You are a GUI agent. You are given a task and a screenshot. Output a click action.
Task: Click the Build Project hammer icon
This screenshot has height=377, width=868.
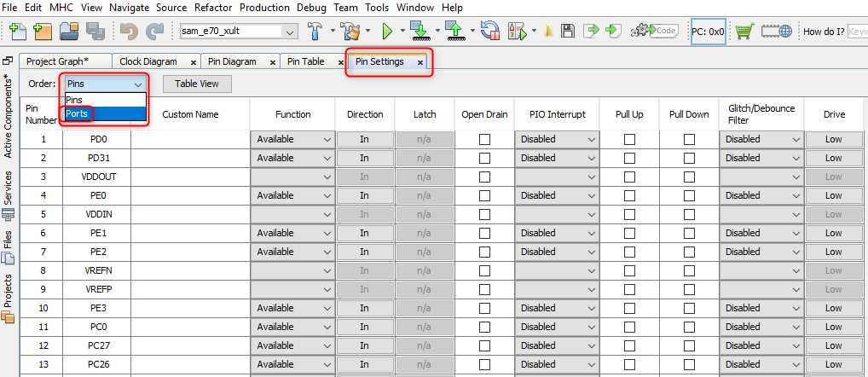314,32
